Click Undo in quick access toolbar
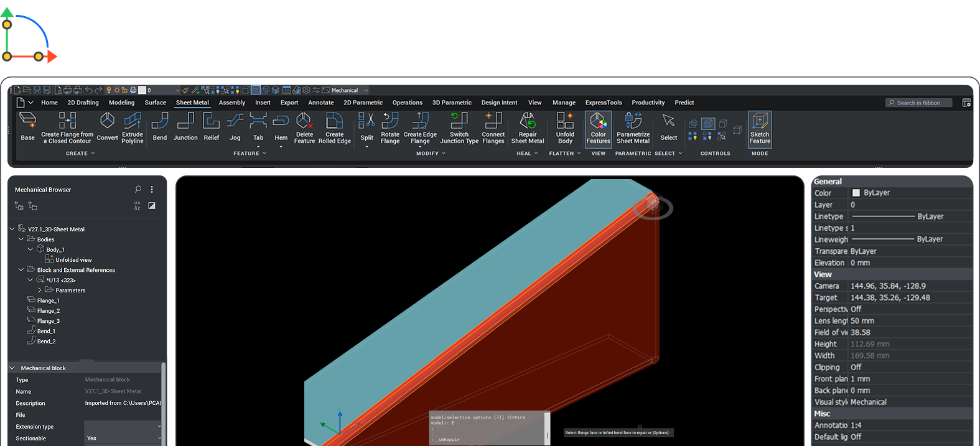 pos(88,90)
